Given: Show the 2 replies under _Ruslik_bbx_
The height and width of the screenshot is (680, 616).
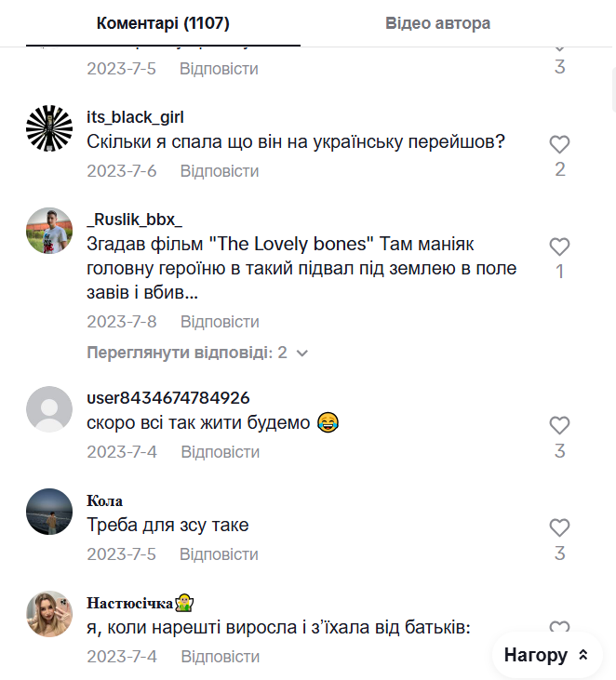Looking at the screenshot, I should [x=187, y=353].
